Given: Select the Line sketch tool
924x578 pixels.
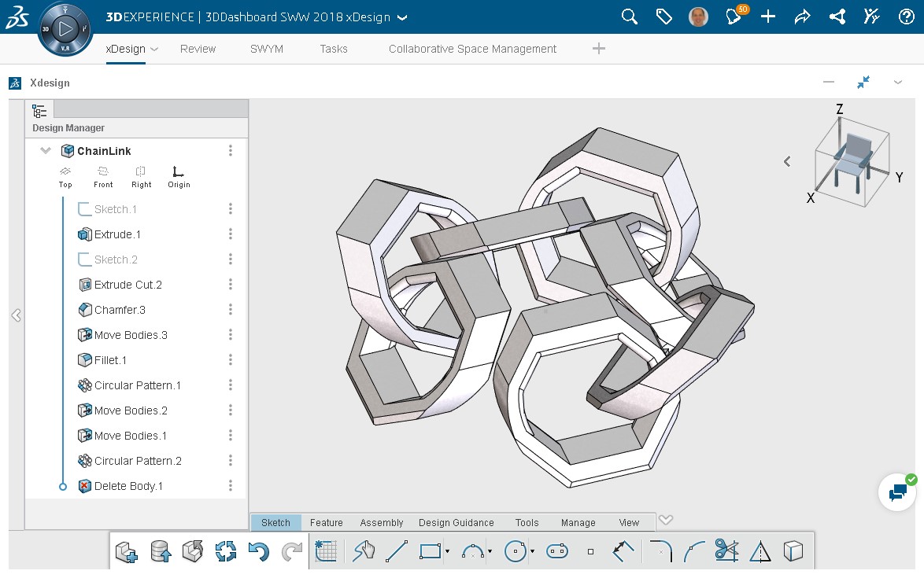Looking at the screenshot, I should pyautogui.click(x=396, y=551).
